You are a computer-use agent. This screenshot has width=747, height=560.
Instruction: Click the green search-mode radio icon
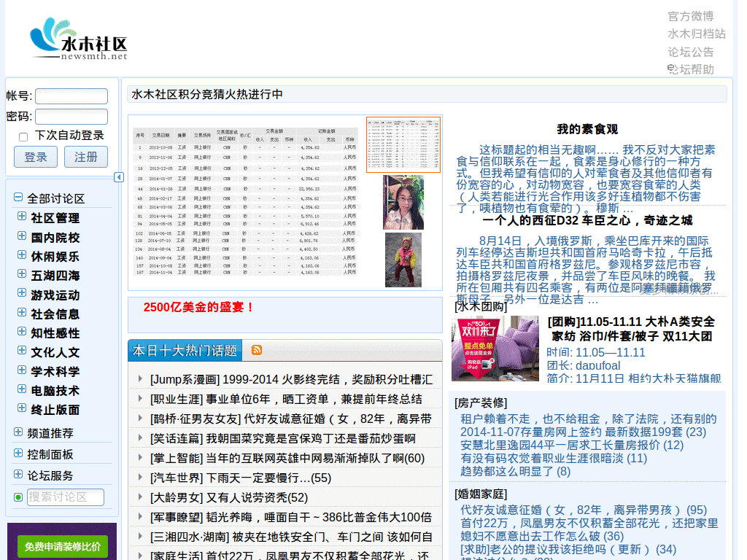pos(18,497)
